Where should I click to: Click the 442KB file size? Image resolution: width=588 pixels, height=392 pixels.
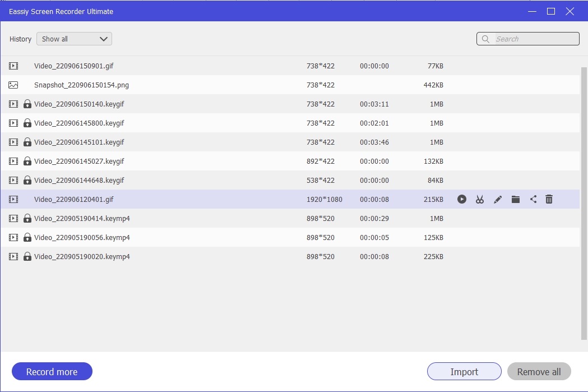(x=433, y=85)
